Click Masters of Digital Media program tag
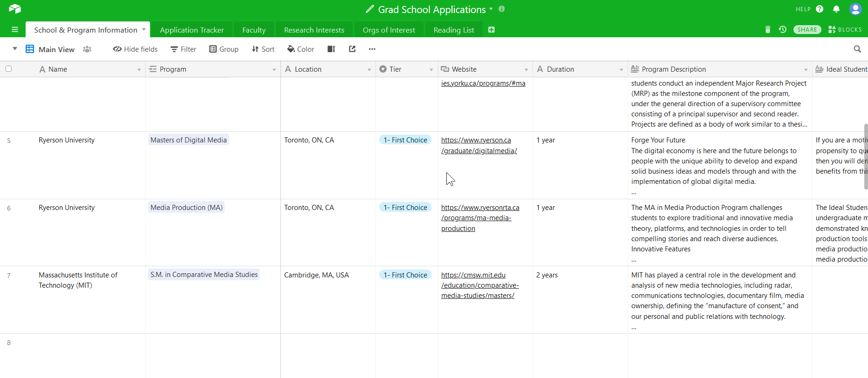 (x=189, y=140)
